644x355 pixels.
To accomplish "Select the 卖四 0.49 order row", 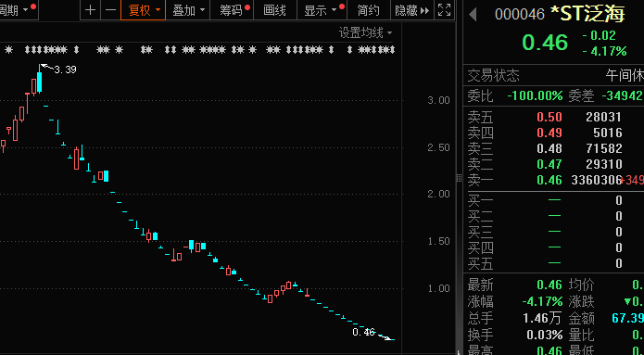I will (x=553, y=133).
